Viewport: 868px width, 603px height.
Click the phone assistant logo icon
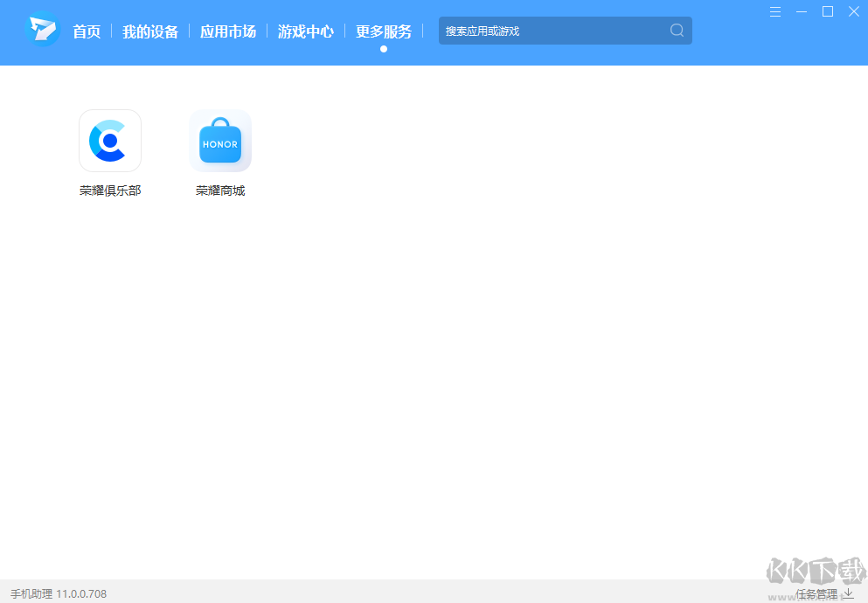pos(42,30)
